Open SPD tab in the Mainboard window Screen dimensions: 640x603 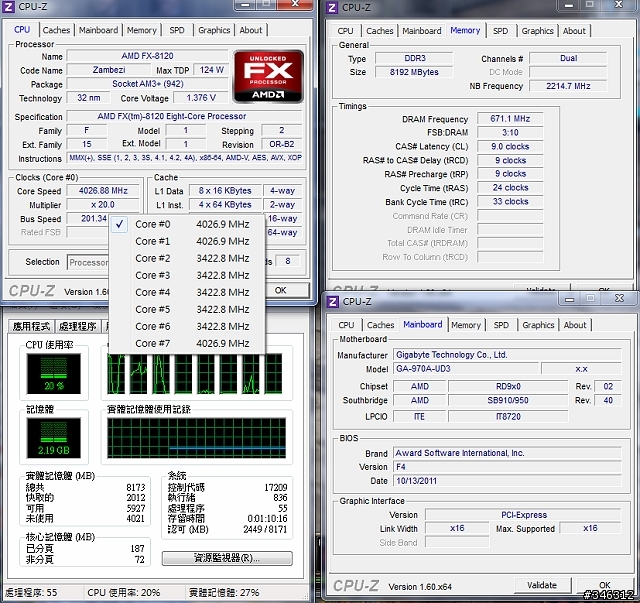(x=501, y=325)
